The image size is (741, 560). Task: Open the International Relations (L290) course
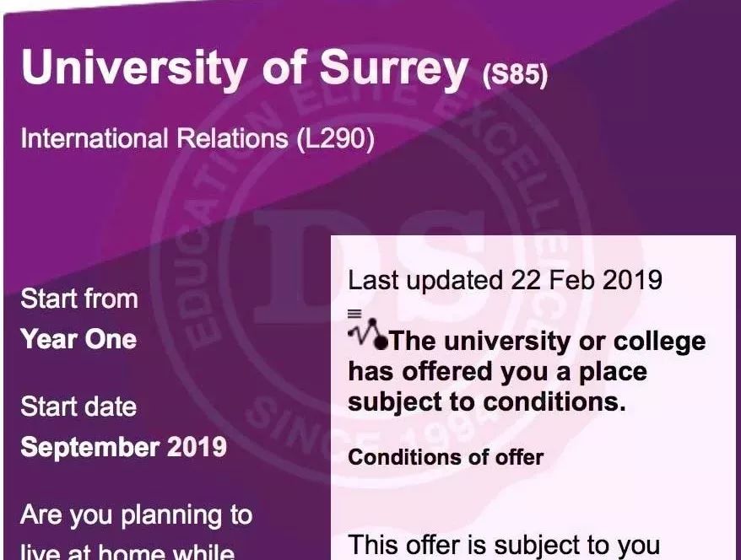pyautogui.click(x=197, y=138)
